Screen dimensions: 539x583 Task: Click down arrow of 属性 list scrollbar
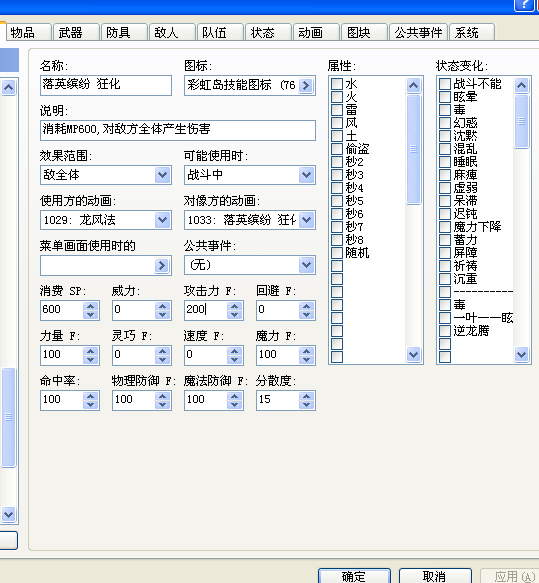(413, 355)
